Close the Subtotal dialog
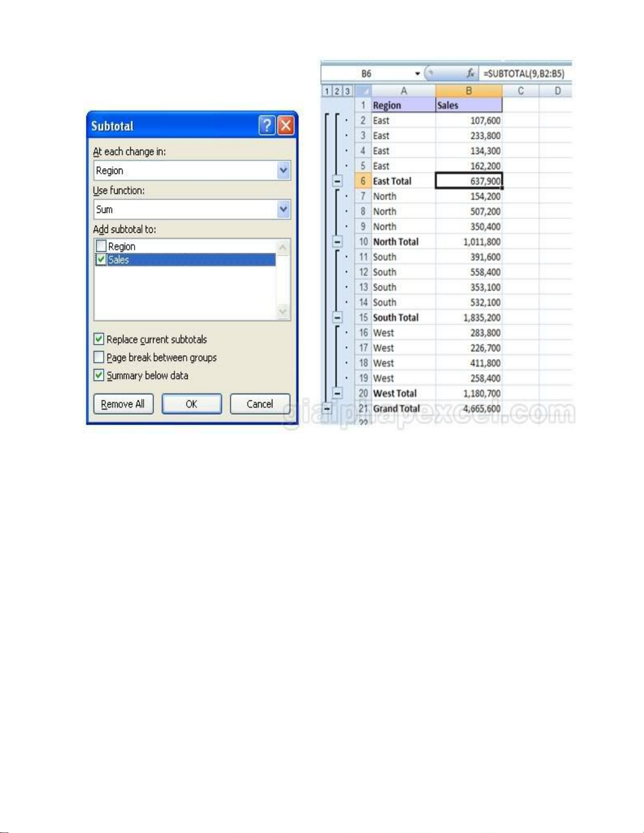 pos(285,126)
